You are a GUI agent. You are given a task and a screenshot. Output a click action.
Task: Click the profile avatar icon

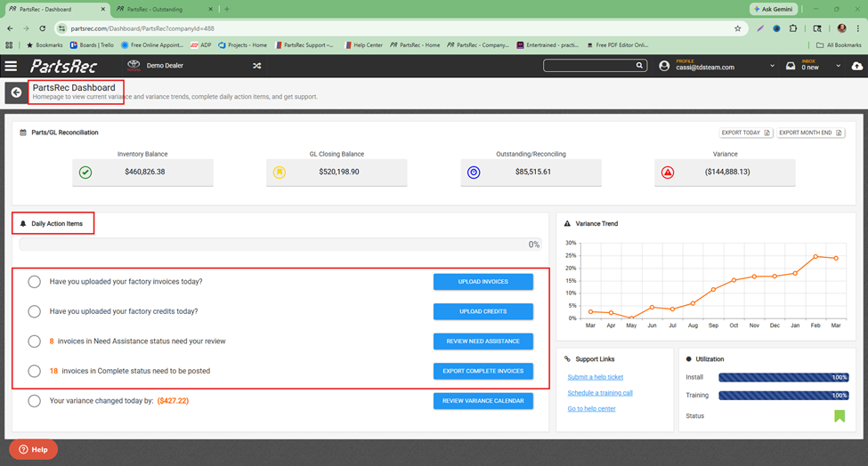click(x=664, y=66)
